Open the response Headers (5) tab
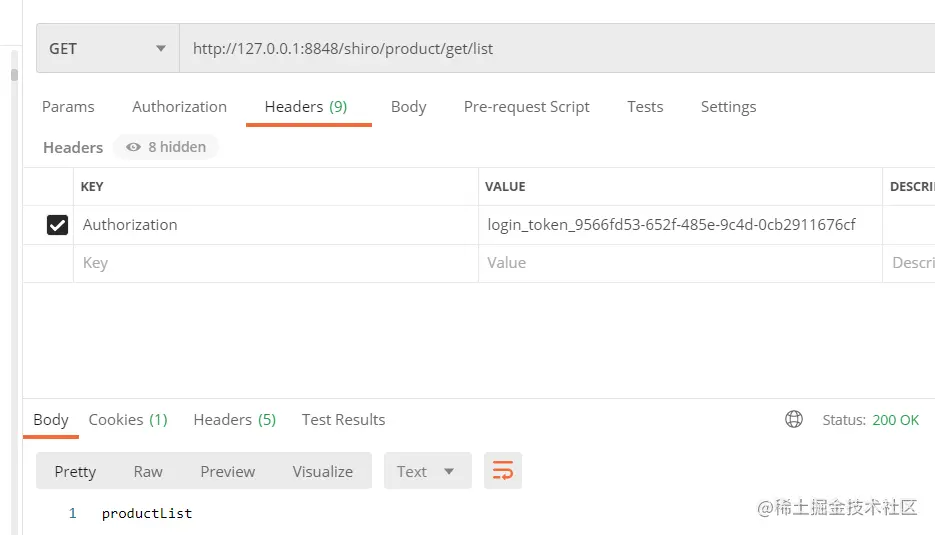935x535 pixels. pyautogui.click(x=234, y=420)
